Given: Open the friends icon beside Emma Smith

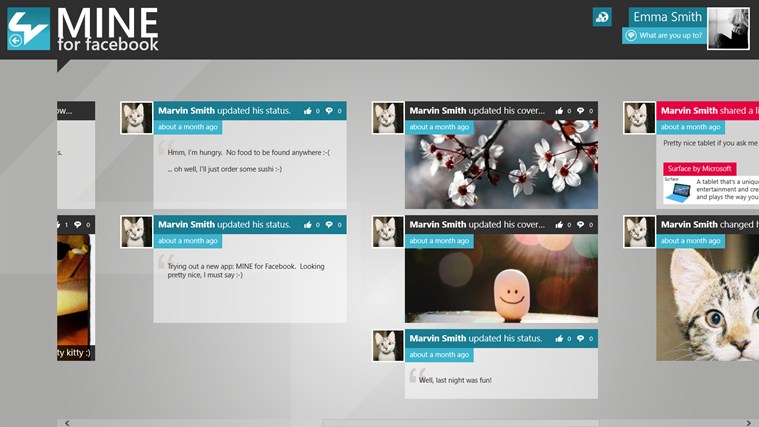Looking at the screenshot, I should pos(602,17).
